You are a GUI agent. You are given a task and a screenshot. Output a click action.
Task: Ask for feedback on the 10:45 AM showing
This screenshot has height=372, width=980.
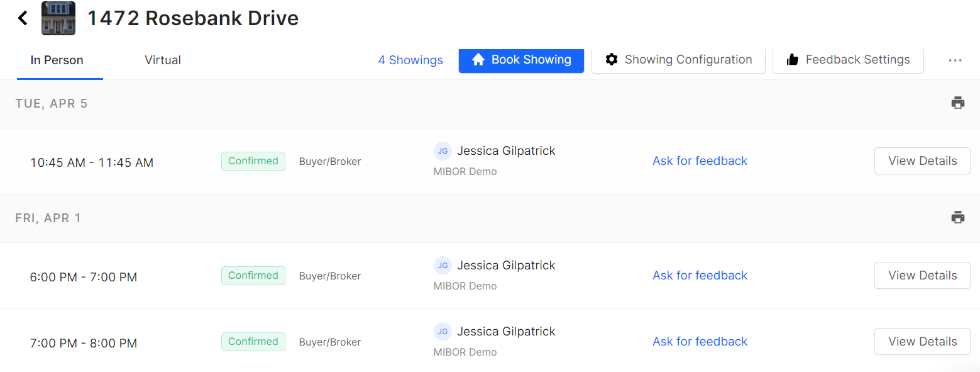[700, 161]
